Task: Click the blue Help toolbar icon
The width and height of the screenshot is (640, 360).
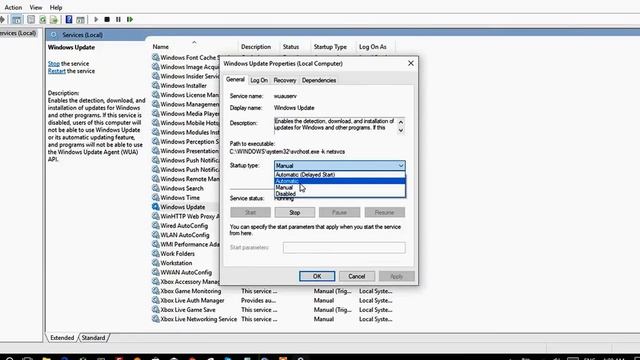Action: (69, 19)
